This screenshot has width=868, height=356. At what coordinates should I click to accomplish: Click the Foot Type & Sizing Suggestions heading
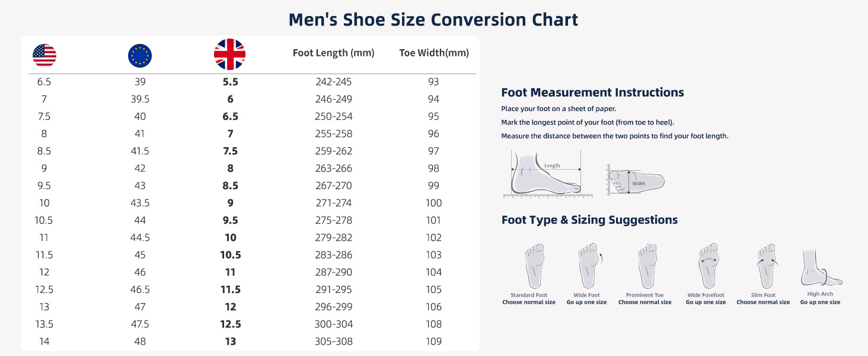point(589,220)
